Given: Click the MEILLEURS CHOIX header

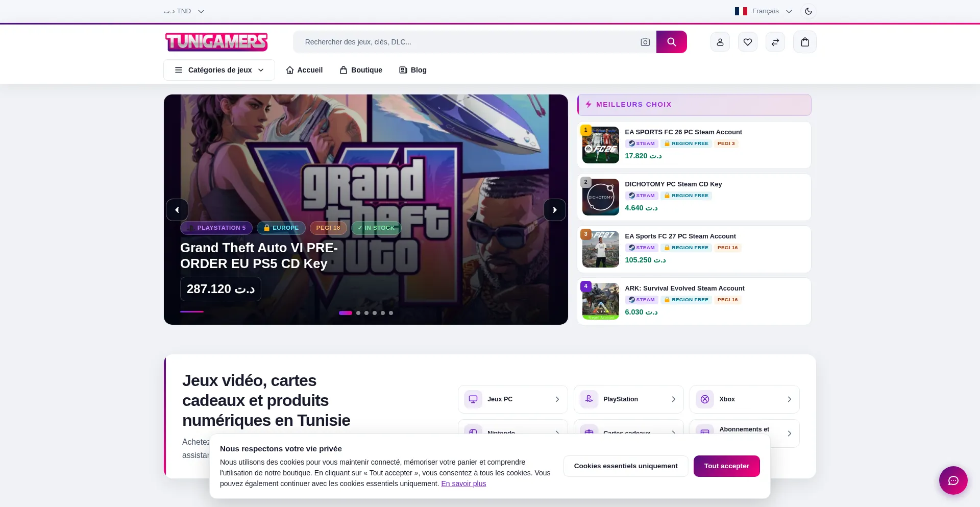Looking at the screenshot, I should [694, 105].
